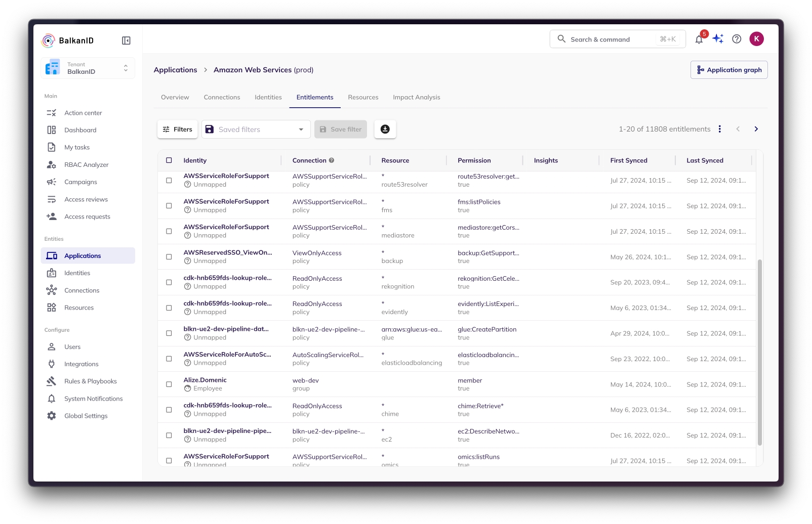Click the First Synced column header
Image resolution: width=812 pixels, height=524 pixels.
(629, 160)
